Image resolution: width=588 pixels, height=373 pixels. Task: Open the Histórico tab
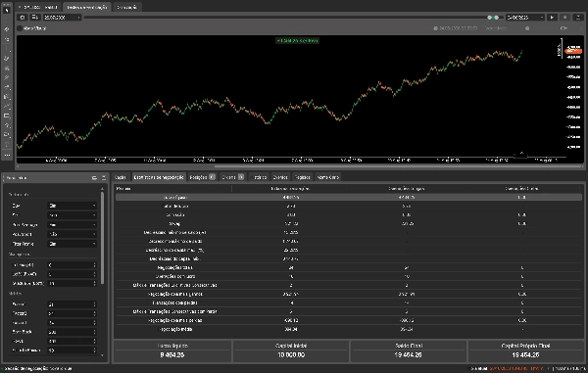[x=259, y=177]
